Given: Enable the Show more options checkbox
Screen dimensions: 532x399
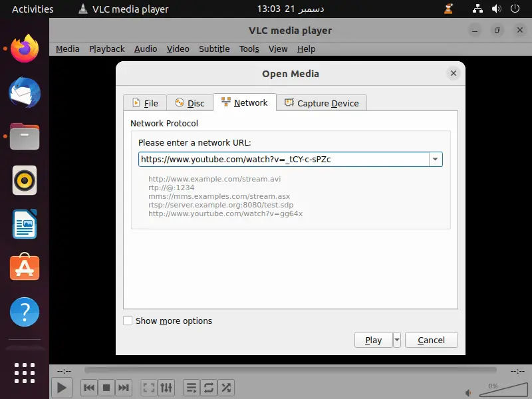Looking at the screenshot, I should [128, 321].
